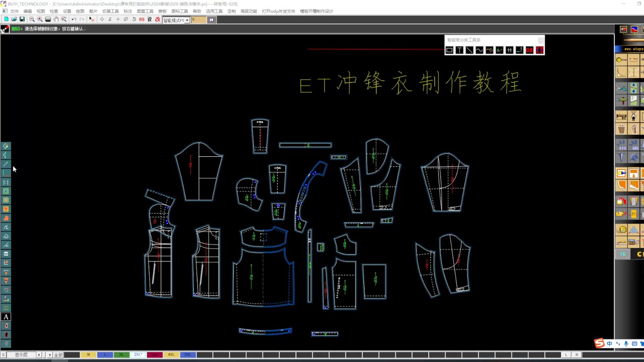The image size is (644, 362).
Task: Select the blue L size swatch
Action: 105,355
